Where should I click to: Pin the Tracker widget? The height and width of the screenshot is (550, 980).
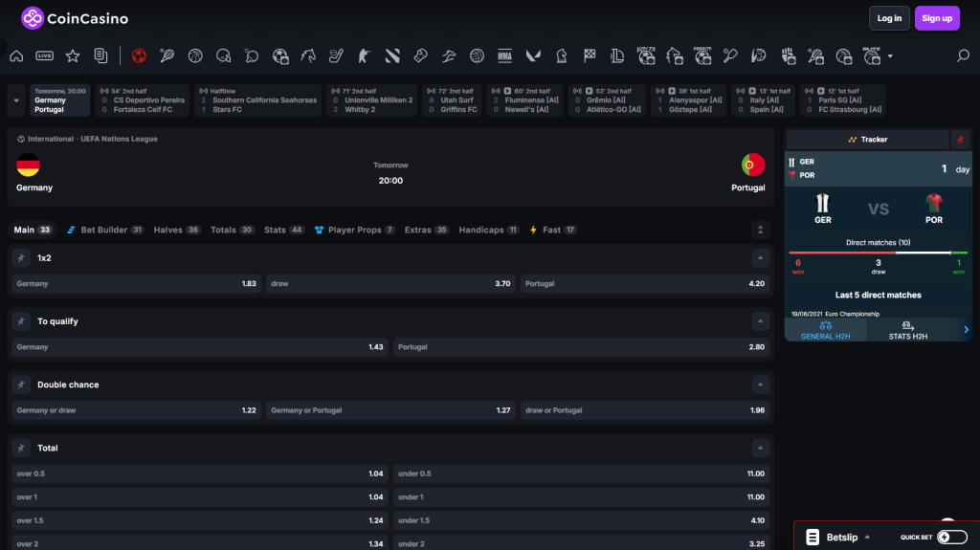pyautogui.click(x=961, y=140)
